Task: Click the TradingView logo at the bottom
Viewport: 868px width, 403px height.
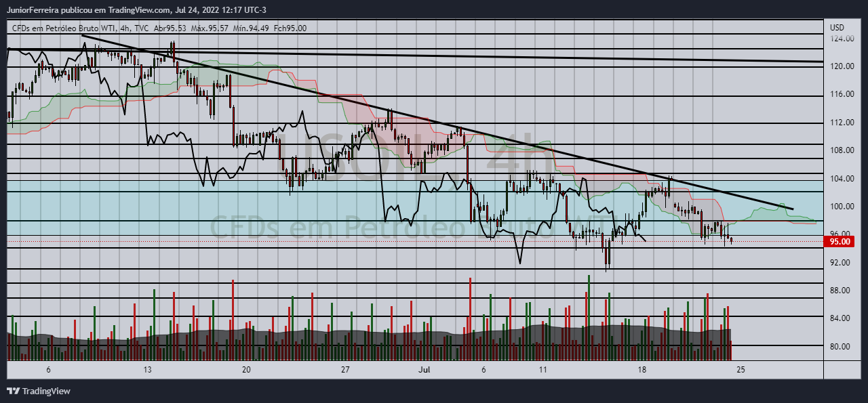Action: point(38,391)
